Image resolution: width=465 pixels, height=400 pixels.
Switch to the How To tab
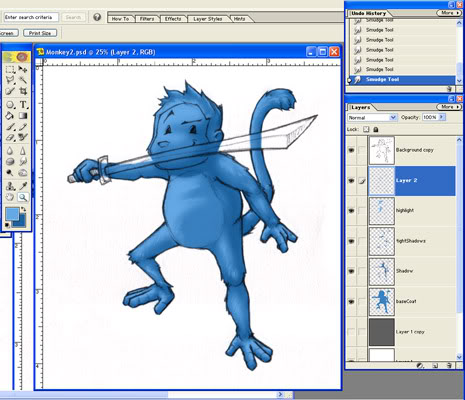tap(120, 19)
